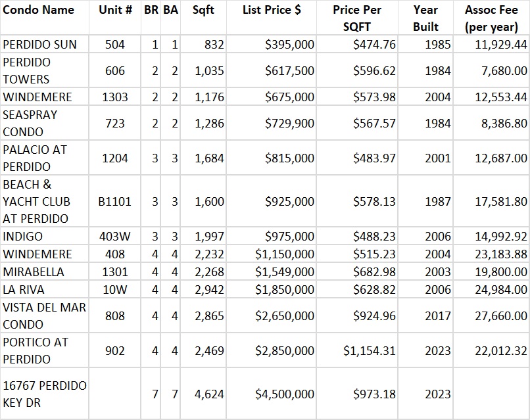Click unit number B1101 cell
This screenshot has height=420, width=530.
click(x=115, y=202)
